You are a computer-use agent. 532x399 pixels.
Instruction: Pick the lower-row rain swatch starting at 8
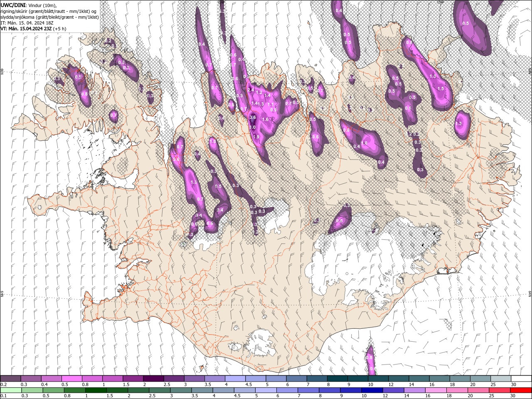329,390
